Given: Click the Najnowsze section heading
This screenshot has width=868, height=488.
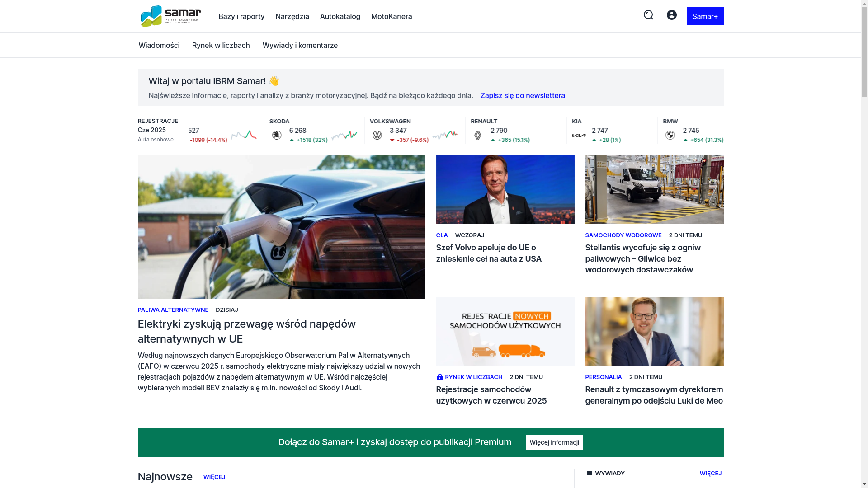Looking at the screenshot, I should click(x=165, y=477).
